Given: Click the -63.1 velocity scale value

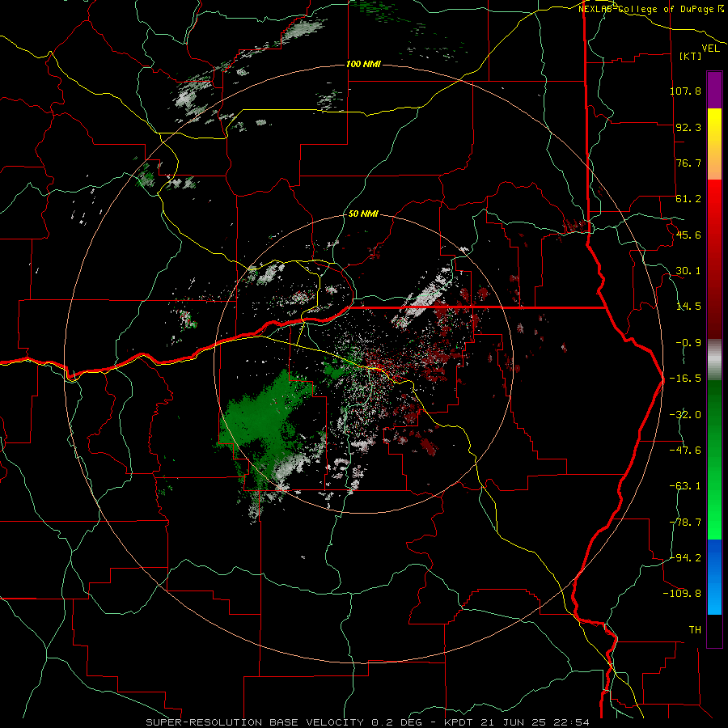Looking at the screenshot, I should click(686, 486).
